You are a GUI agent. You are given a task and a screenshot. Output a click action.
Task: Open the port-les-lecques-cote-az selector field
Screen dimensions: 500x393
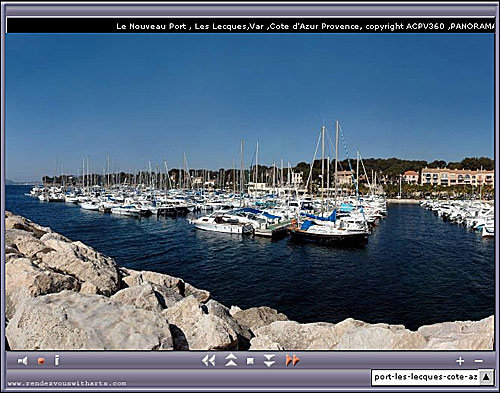[x=426, y=377]
